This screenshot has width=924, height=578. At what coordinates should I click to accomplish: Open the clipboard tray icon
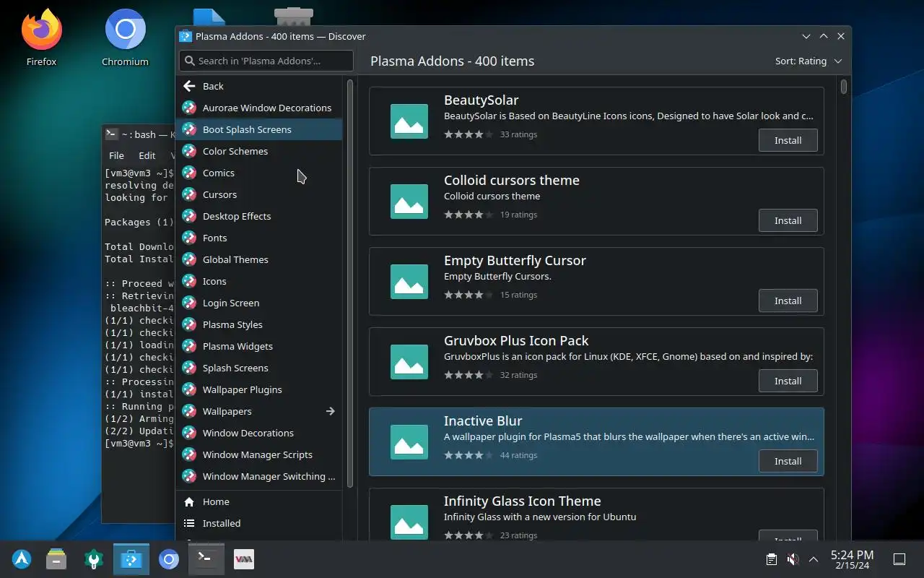(x=772, y=559)
